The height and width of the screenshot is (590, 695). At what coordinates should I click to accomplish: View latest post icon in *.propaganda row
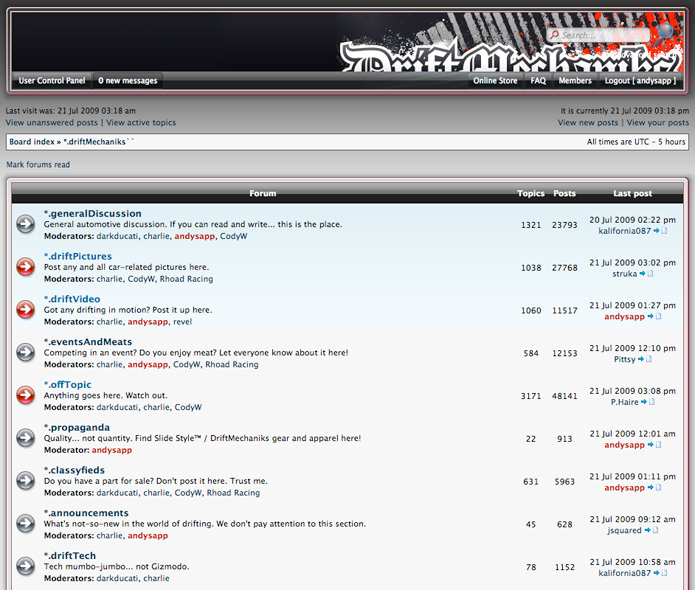[x=654, y=445]
